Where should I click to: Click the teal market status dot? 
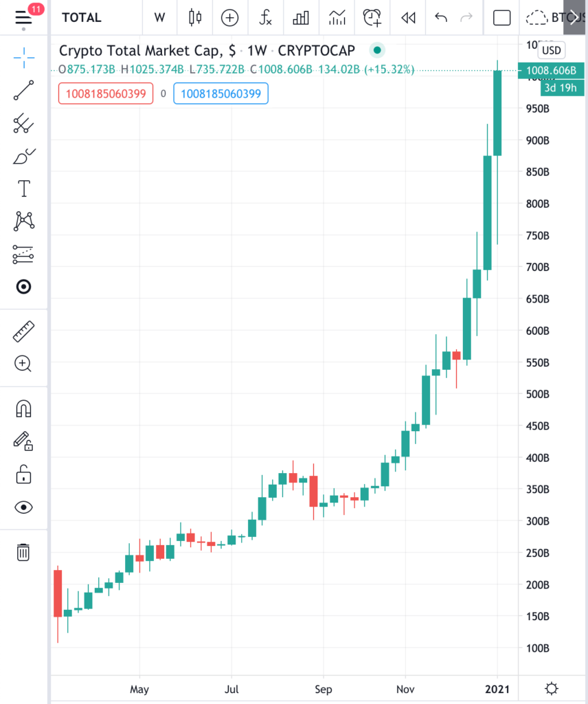click(x=377, y=51)
